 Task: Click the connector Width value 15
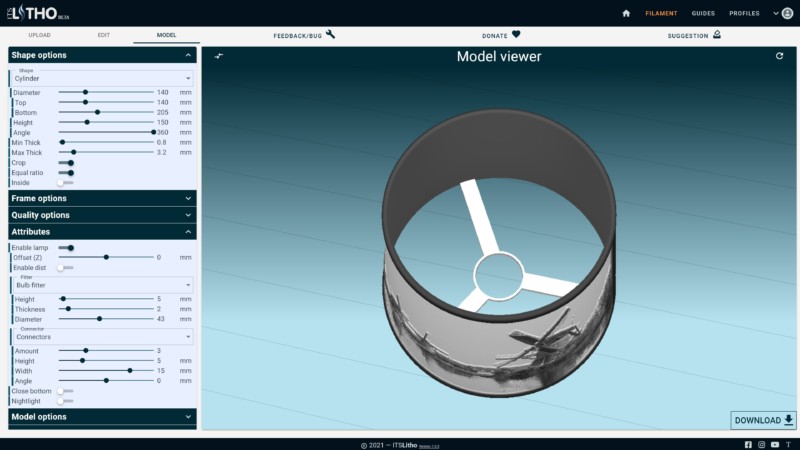[x=161, y=371]
